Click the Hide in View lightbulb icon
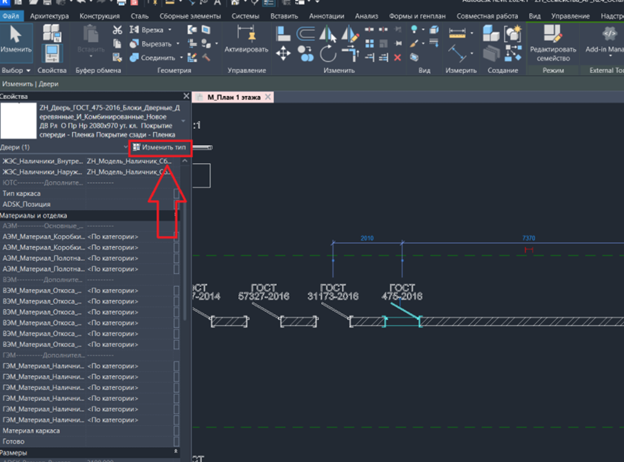The height and width of the screenshot is (462, 624). coord(414,29)
